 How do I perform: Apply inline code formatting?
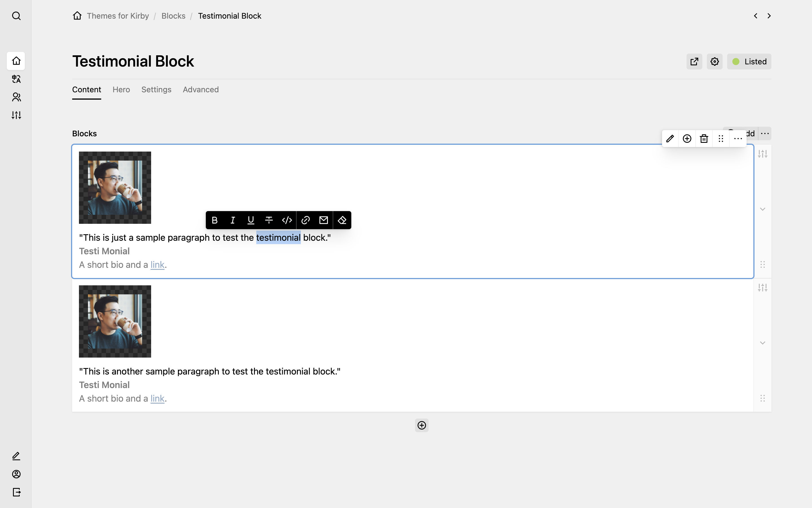coord(287,220)
